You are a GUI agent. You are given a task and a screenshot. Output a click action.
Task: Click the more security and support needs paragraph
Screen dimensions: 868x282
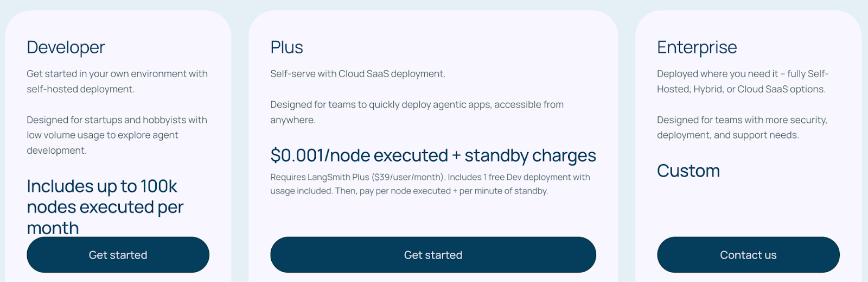pos(742,127)
